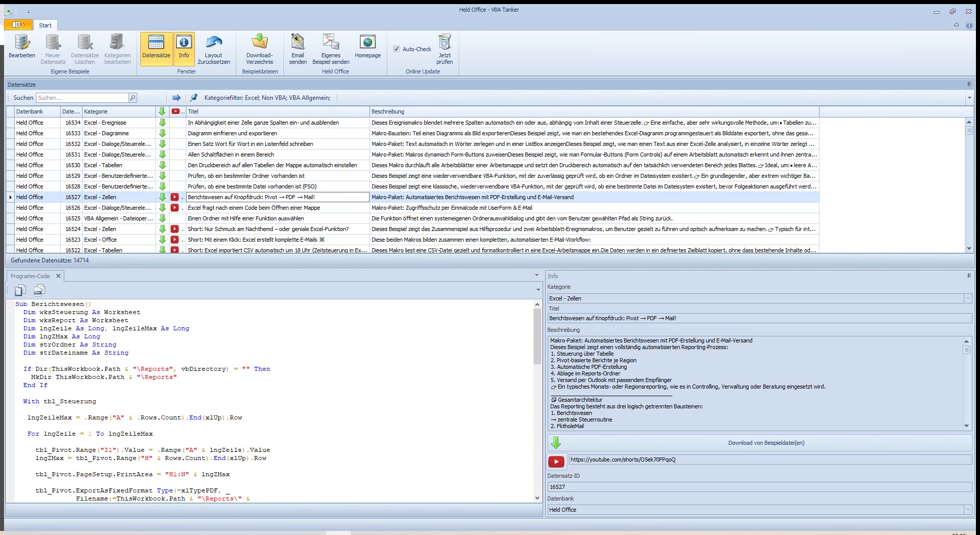This screenshot has height=535, width=980.
Task: Click Download von Beispieldatei(en) button
Action: tap(759, 443)
